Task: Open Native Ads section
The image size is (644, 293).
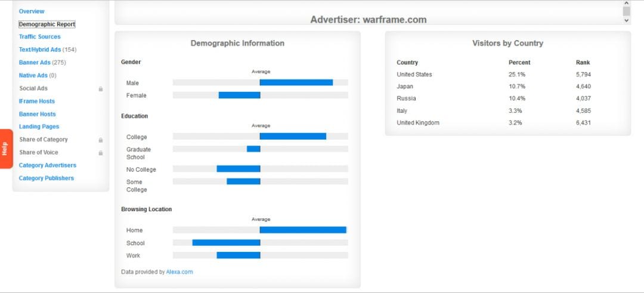Action: pos(33,76)
